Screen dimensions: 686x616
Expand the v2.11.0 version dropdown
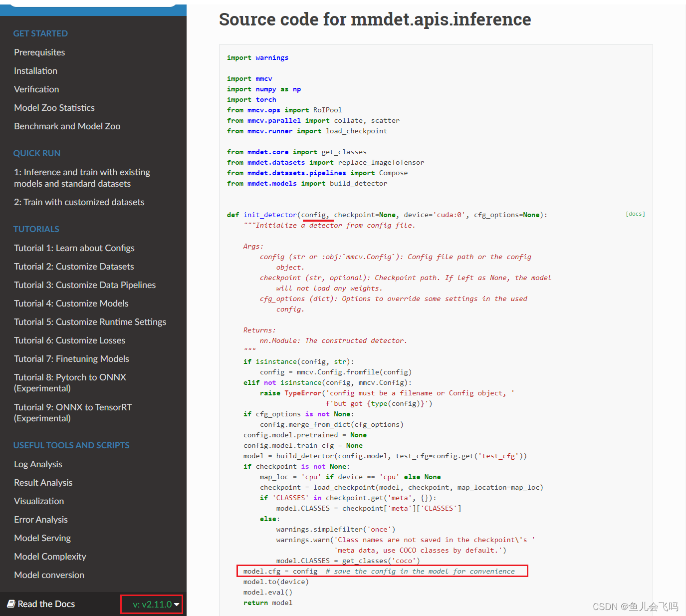(151, 604)
